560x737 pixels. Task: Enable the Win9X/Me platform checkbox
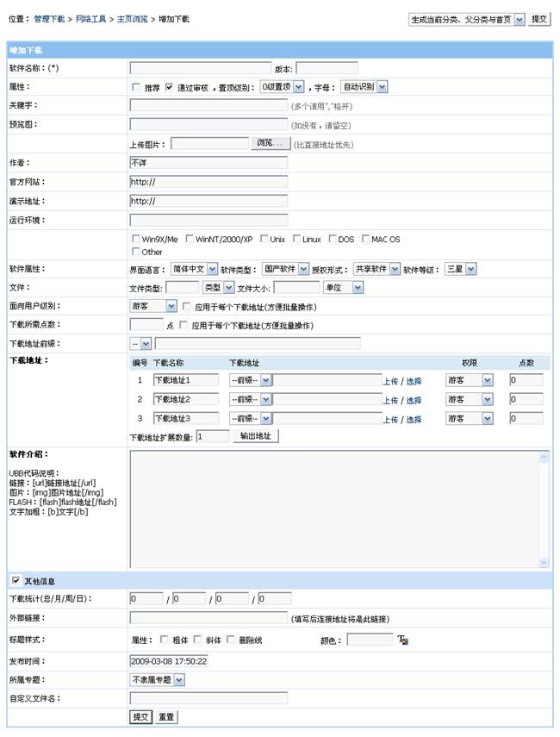point(135,240)
